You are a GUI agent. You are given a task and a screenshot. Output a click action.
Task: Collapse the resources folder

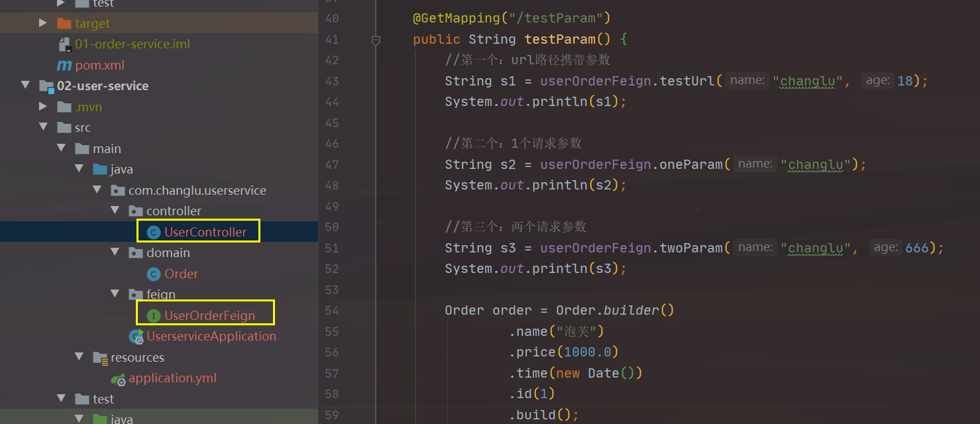pyautogui.click(x=79, y=357)
